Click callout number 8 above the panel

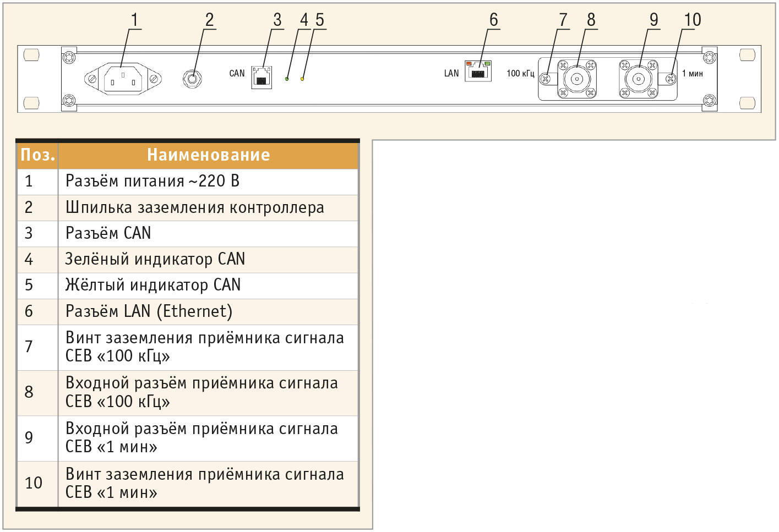[591, 20]
